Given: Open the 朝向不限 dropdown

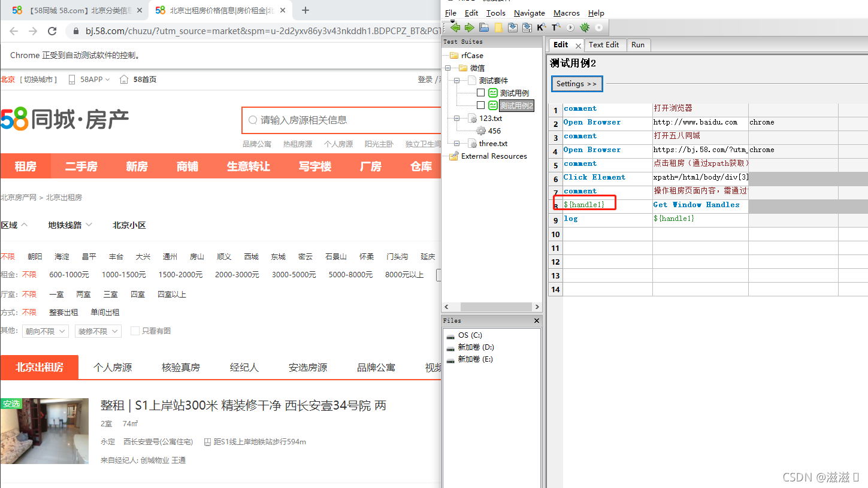Looking at the screenshot, I should [46, 331].
